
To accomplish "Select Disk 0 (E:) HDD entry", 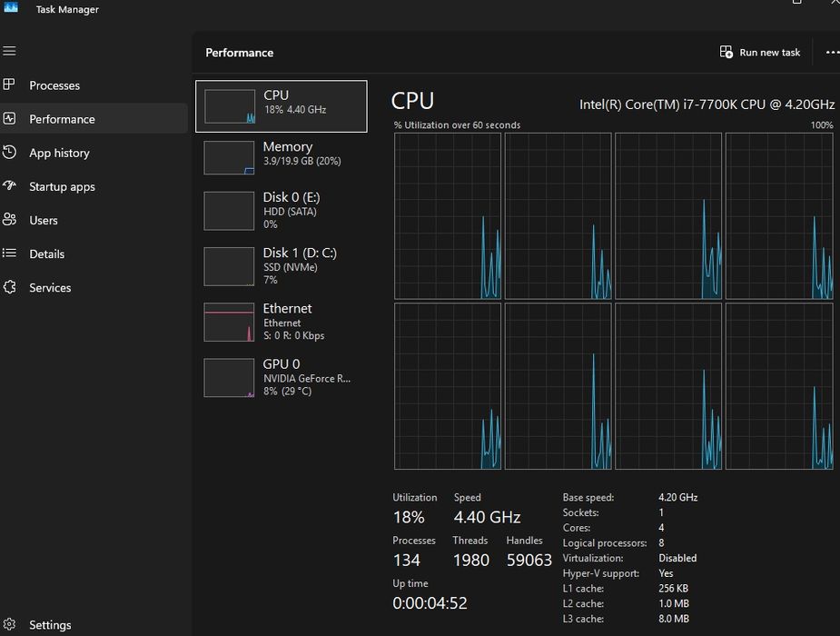I will tap(282, 211).
